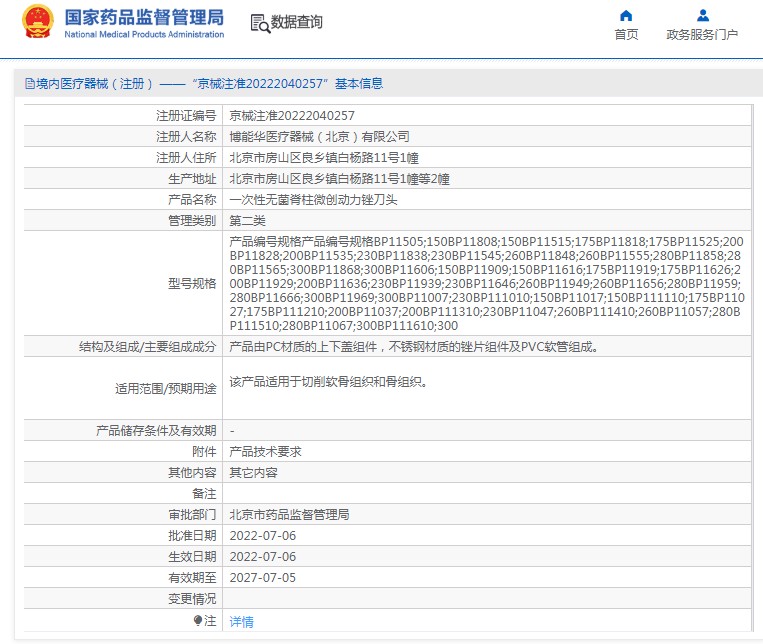Click the 型号规格 label
The width and height of the screenshot is (763, 644).
point(192,283)
